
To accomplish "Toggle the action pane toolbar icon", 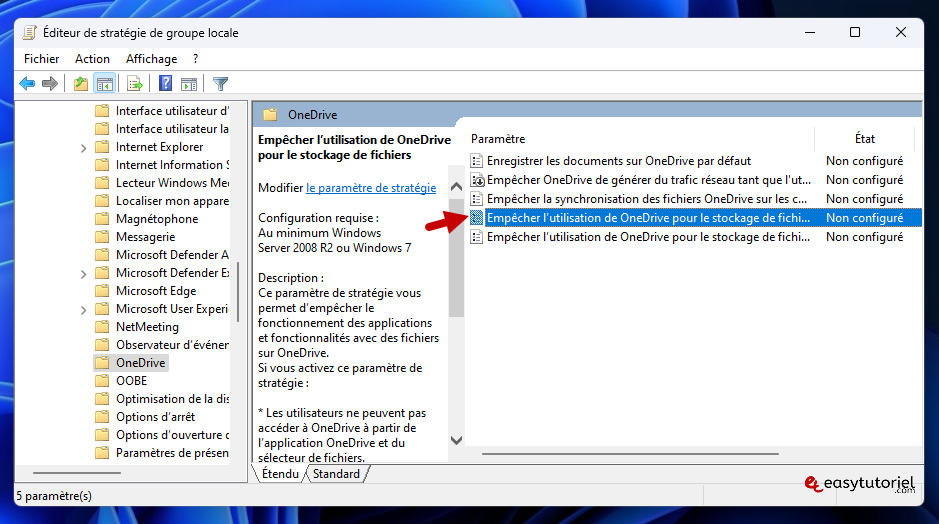I will [x=189, y=84].
